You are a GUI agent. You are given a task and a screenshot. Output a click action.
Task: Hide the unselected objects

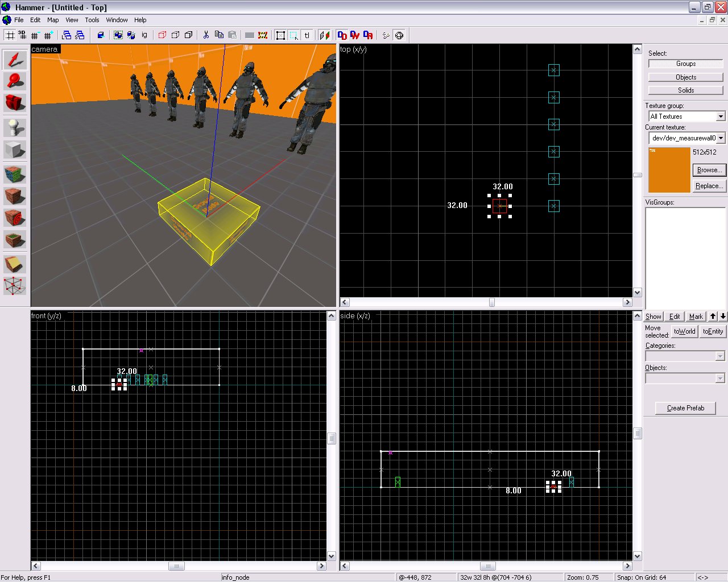[175, 35]
